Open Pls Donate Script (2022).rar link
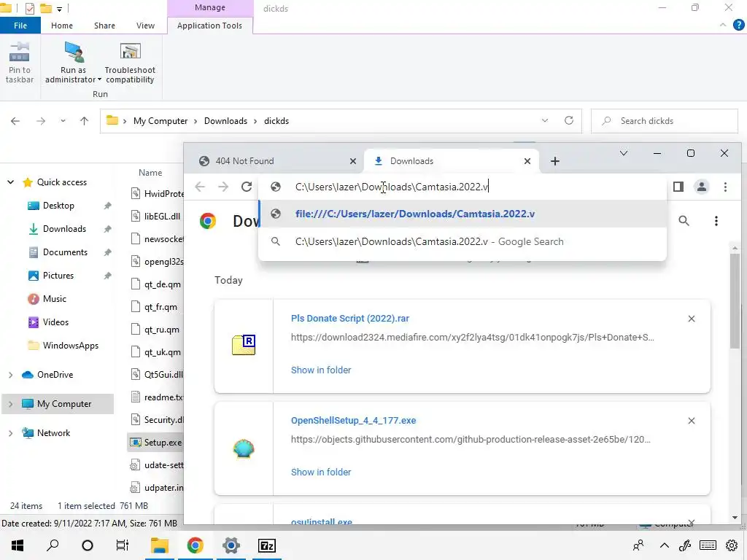The width and height of the screenshot is (747, 560). (x=349, y=318)
